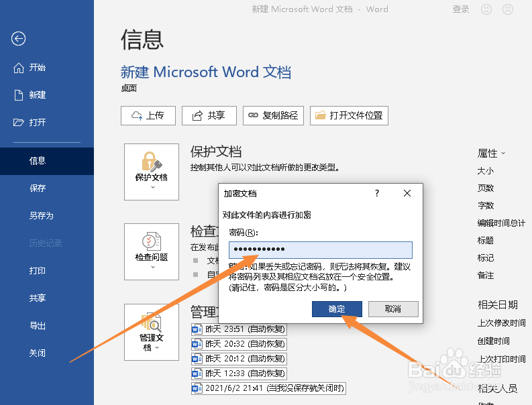The height and width of the screenshot is (405, 532).
Task: Click the link icon in 复制路径 button
Action: [253, 115]
